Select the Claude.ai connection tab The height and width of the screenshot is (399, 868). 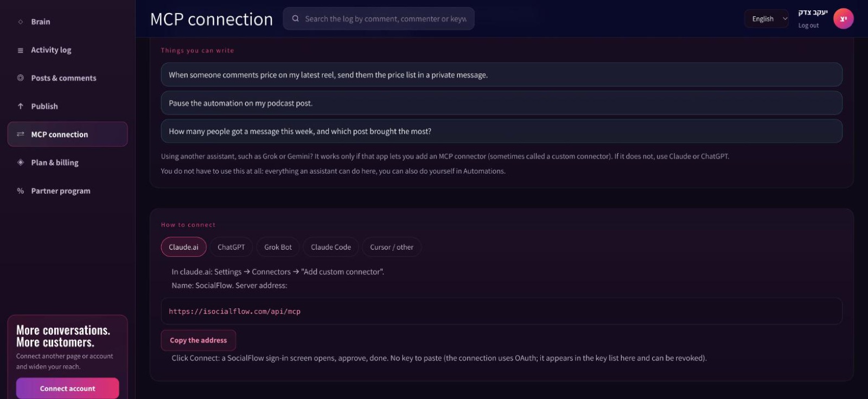(x=183, y=247)
